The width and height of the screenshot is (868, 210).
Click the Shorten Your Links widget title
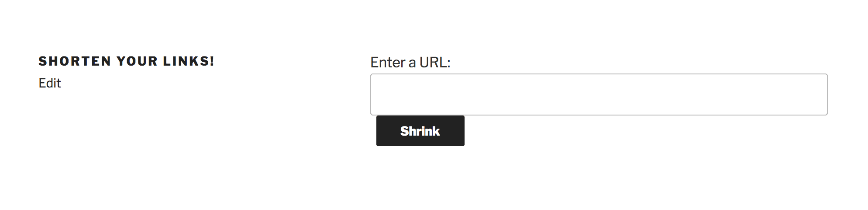[x=127, y=61]
